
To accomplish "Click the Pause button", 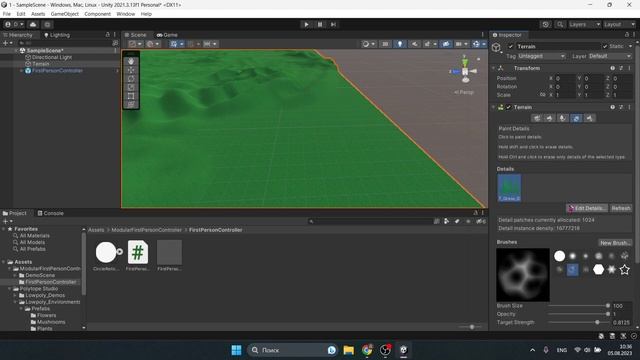I will [x=320, y=24].
